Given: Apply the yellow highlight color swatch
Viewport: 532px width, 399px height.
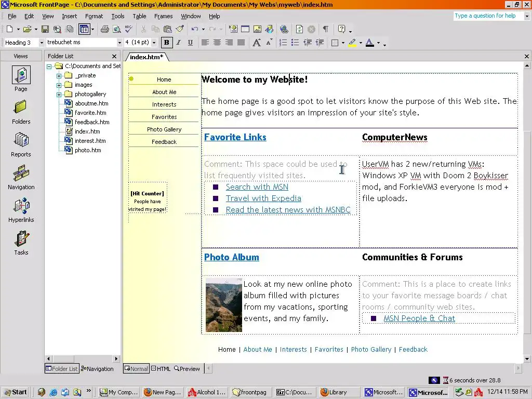Looking at the screenshot, I should tap(352, 43).
